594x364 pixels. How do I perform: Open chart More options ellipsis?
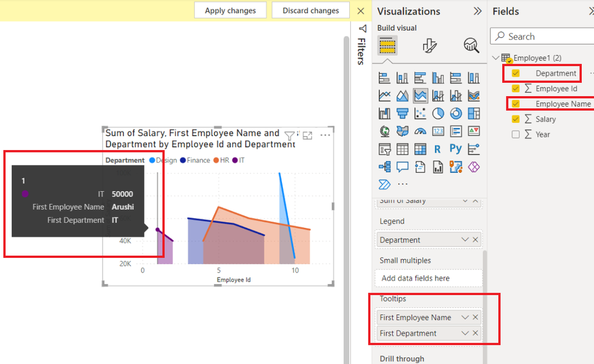click(x=325, y=135)
